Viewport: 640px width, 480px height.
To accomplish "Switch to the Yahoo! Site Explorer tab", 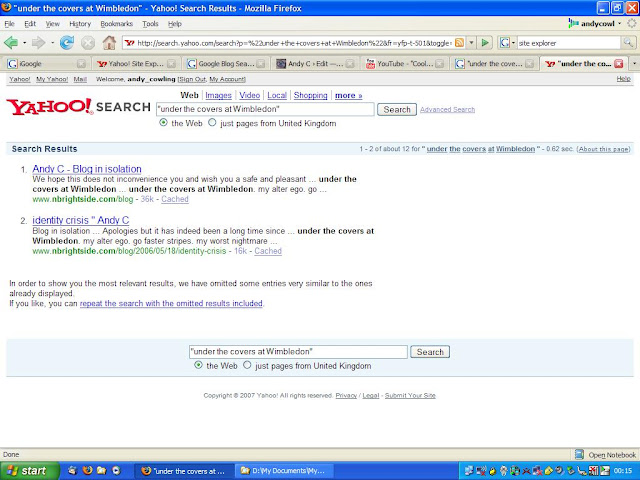I will click(x=136, y=64).
